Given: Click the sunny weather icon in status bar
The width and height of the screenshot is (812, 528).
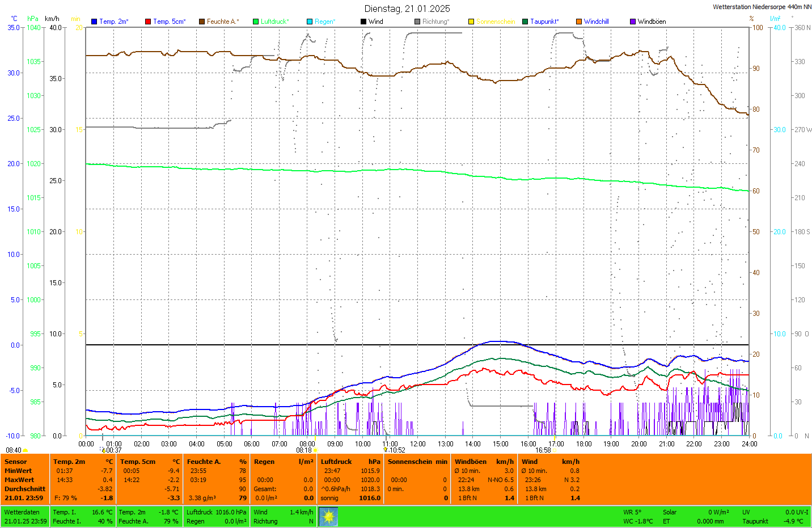Looking at the screenshot, I should (x=328, y=517).
